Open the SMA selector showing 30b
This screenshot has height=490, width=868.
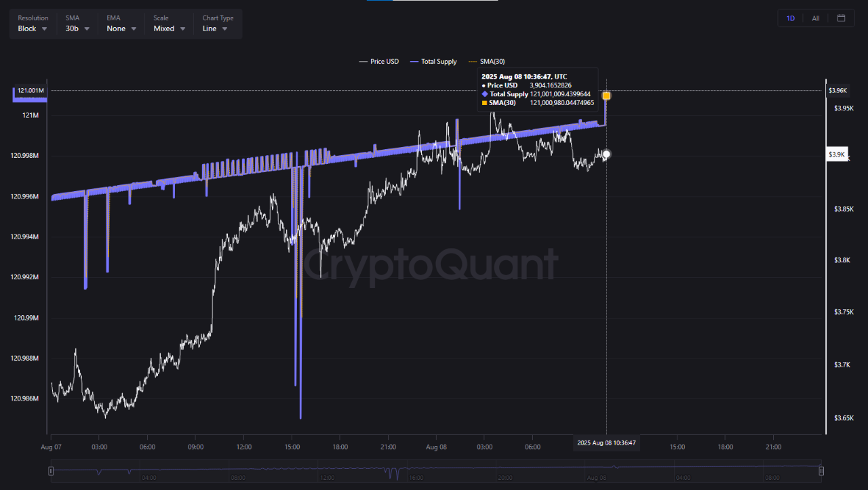pos(77,28)
